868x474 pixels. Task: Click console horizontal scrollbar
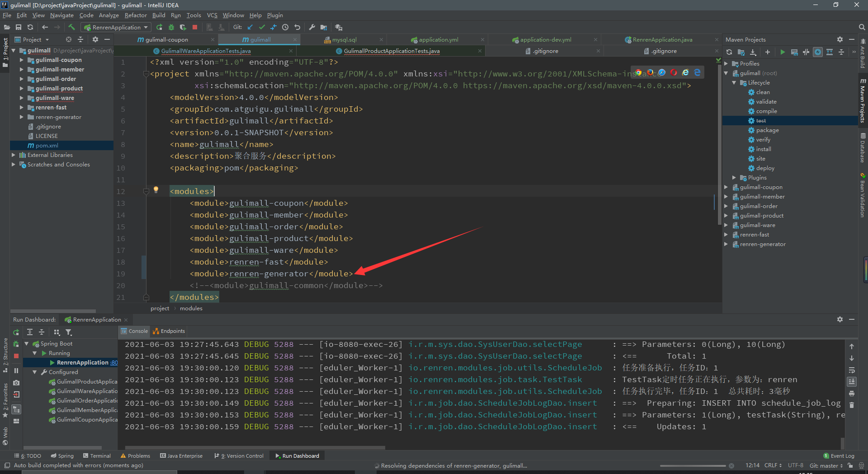click(255, 448)
